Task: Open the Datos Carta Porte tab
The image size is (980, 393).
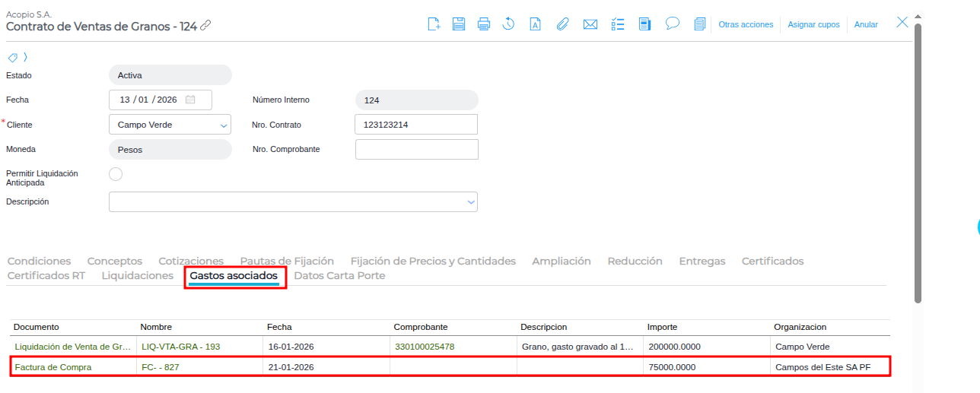Action: (x=339, y=275)
